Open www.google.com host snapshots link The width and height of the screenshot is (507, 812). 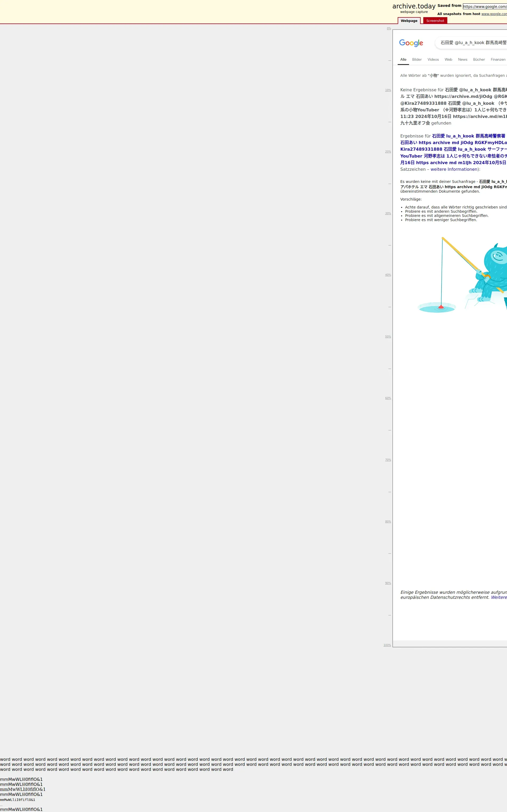494,14
